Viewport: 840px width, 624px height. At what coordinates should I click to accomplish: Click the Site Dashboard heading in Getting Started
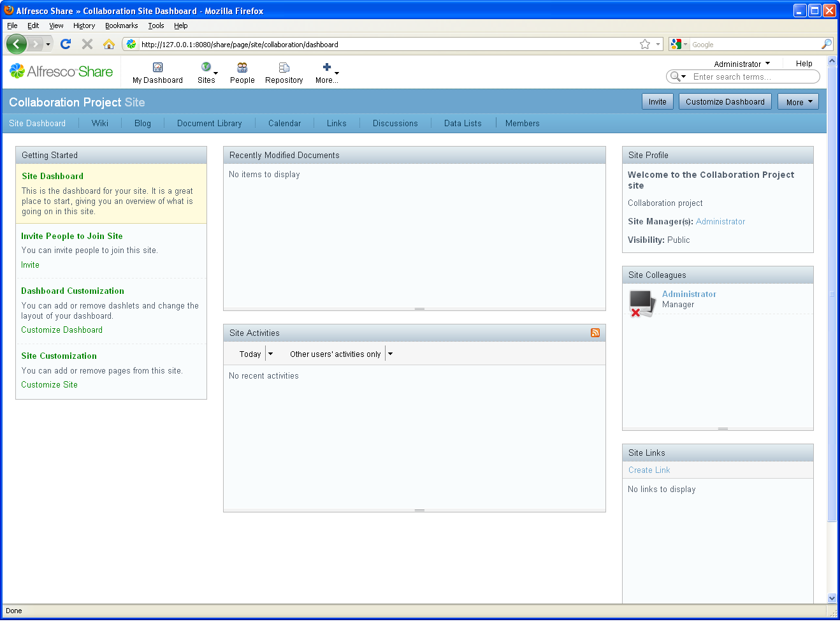tap(52, 177)
